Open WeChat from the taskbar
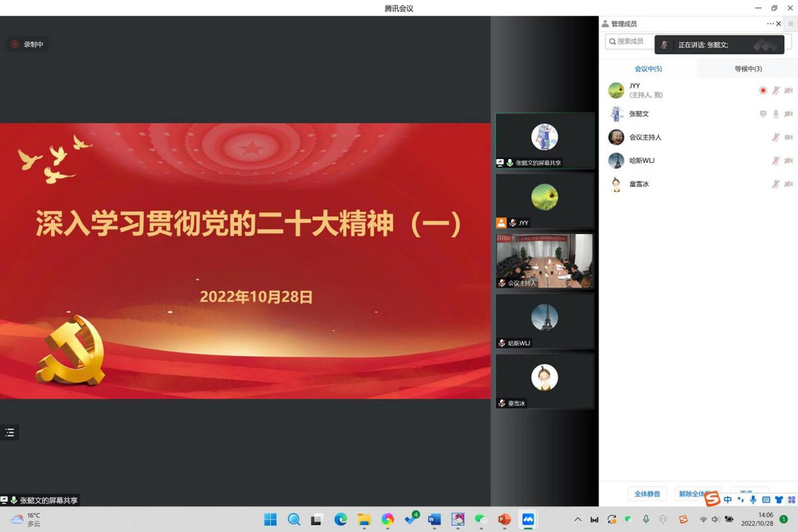 481,519
